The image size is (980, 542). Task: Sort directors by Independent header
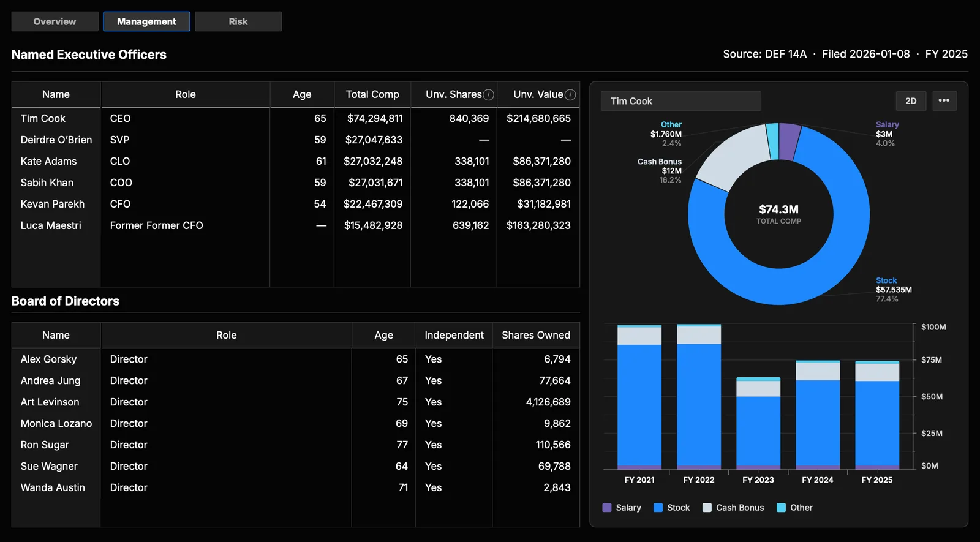[x=454, y=335]
